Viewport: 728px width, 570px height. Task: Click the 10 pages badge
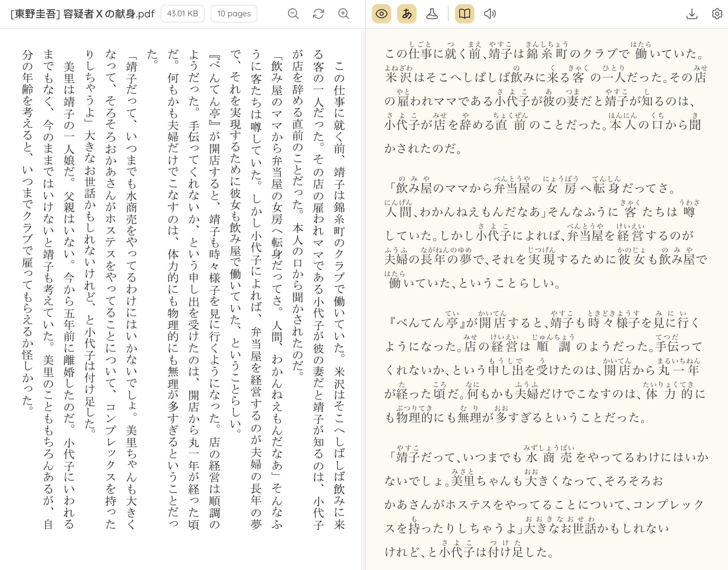(234, 14)
